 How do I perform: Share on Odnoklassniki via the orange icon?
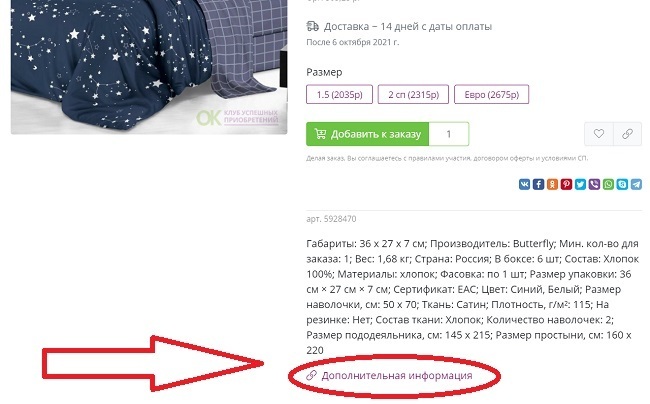click(x=552, y=184)
